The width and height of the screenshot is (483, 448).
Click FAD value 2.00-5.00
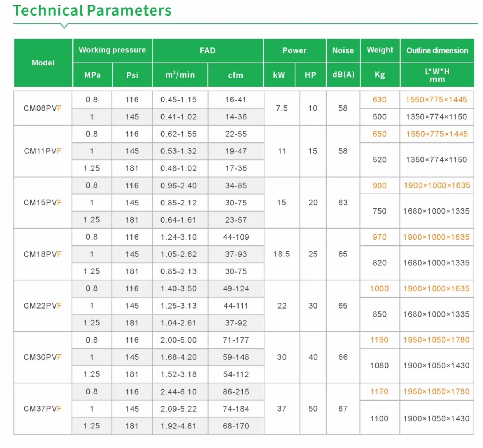179,340
